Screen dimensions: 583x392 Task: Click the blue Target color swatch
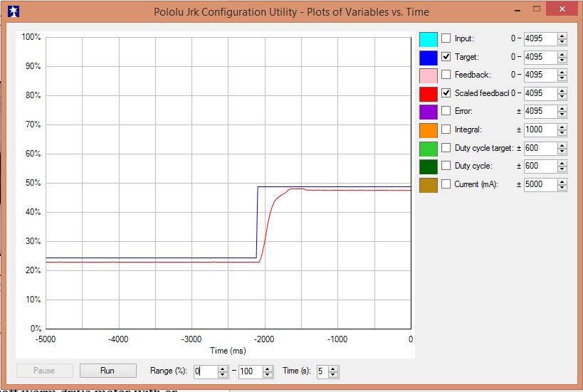coord(429,58)
